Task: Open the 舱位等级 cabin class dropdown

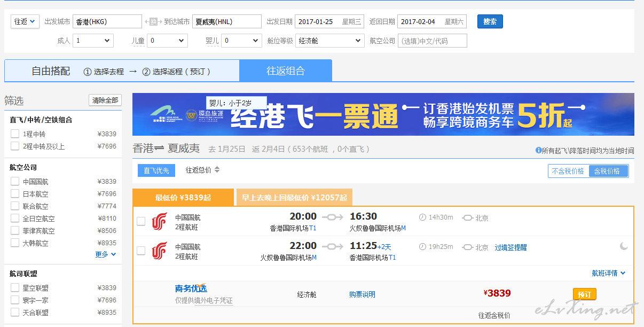Action: click(x=331, y=41)
